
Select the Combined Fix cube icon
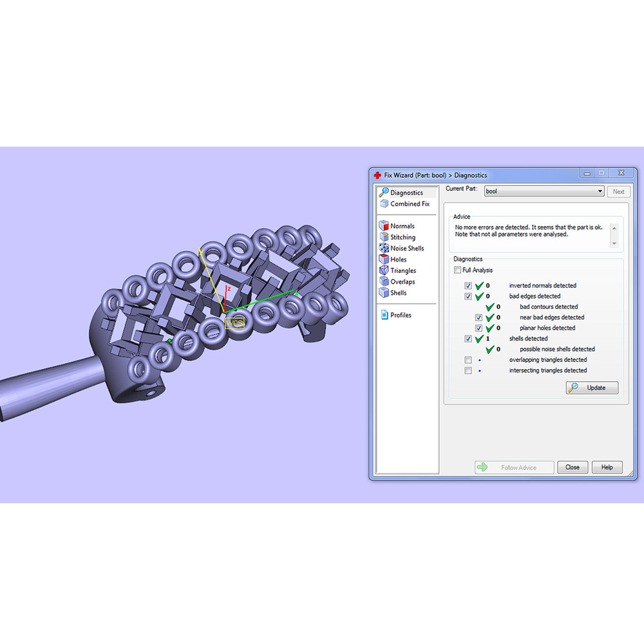tap(384, 204)
